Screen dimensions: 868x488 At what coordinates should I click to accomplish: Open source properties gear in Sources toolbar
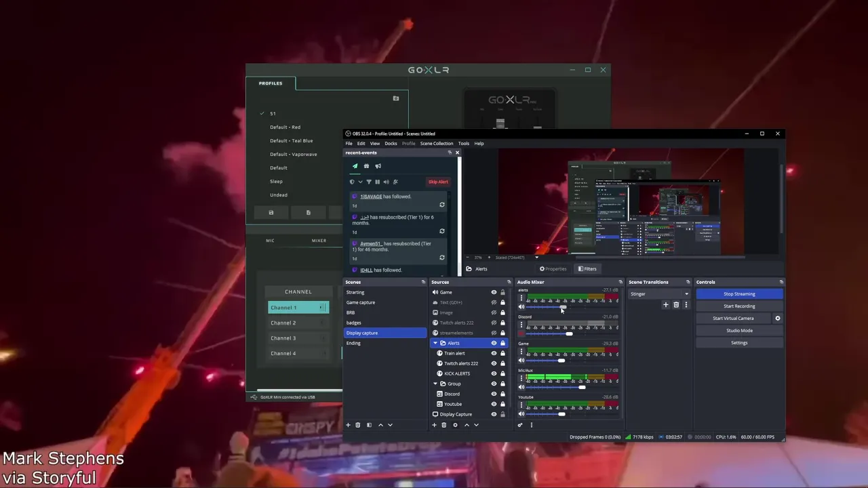(x=455, y=425)
